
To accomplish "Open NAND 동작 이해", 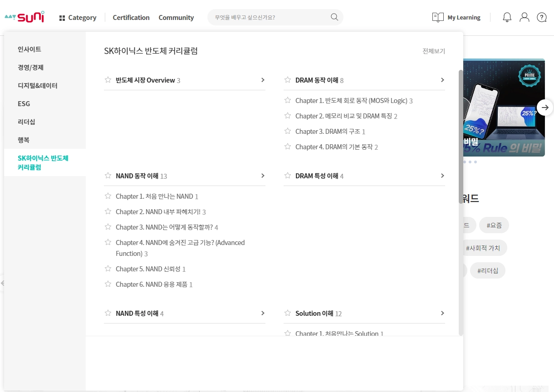I will click(x=137, y=176).
